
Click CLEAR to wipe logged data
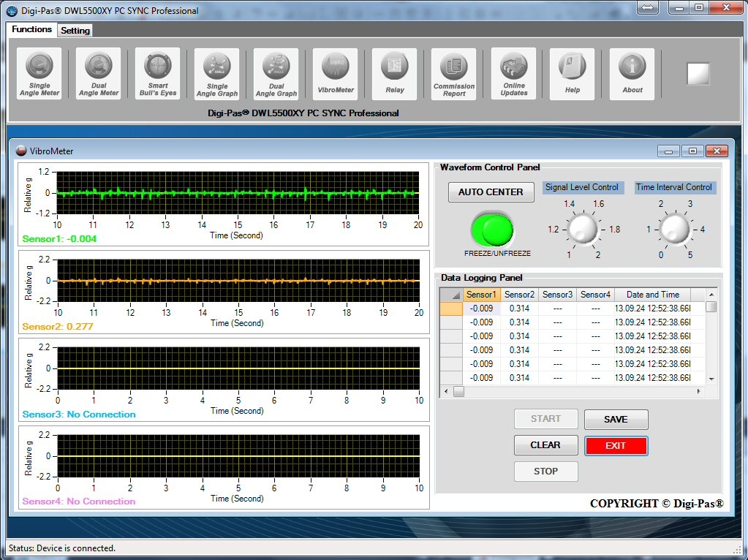coord(545,445)
